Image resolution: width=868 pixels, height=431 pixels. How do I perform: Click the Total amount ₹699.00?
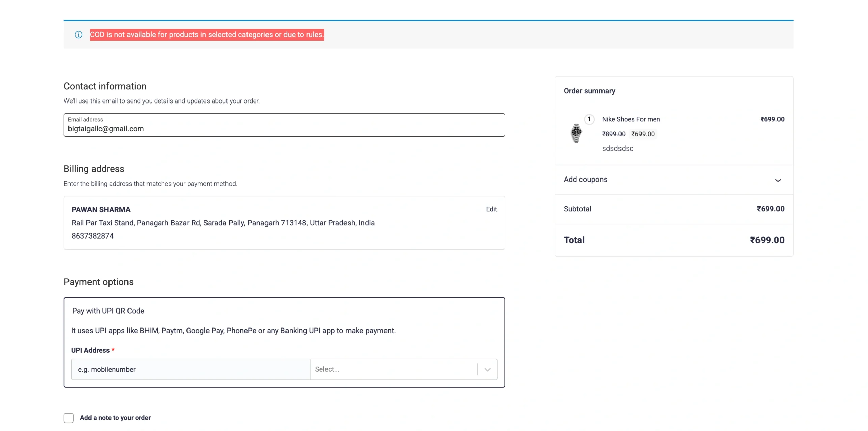767,240
